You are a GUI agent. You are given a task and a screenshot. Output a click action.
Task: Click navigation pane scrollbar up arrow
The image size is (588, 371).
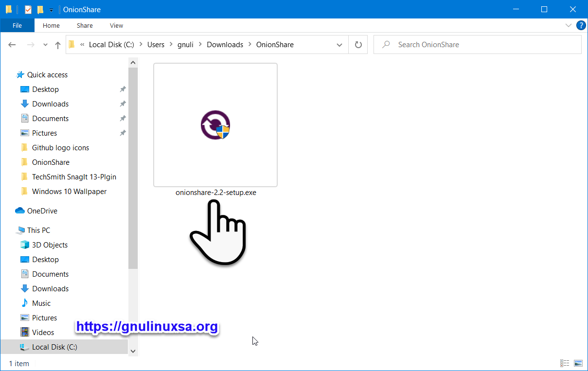pyautogui.click(x=133, y=62)
